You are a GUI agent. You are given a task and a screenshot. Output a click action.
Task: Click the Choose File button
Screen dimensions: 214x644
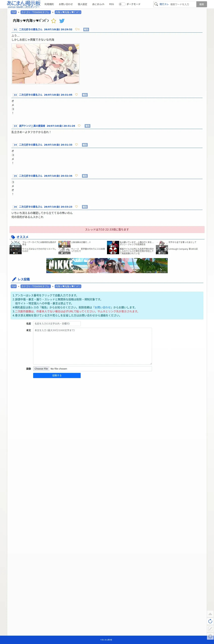(41, 369)
